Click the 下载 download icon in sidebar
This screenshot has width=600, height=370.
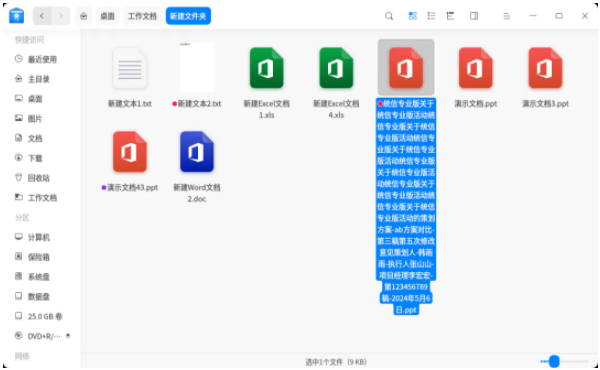[x=18, y=158]
